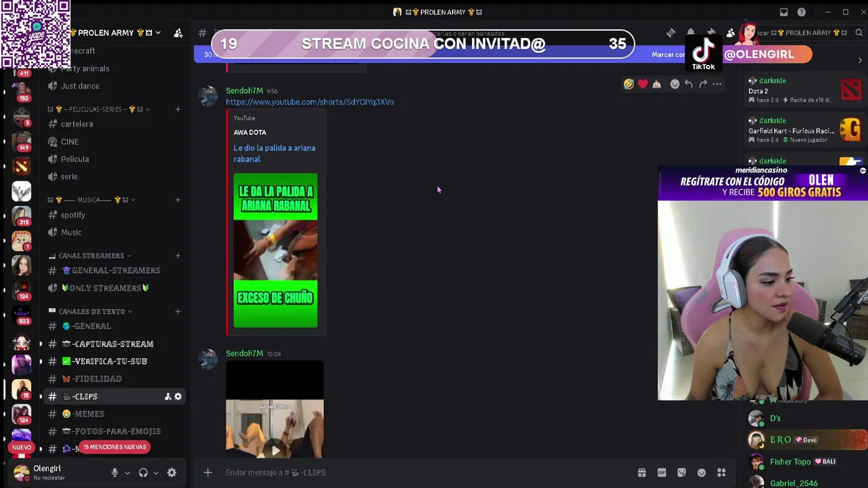Jump to 15 menciones nuevas

pyautogui.click(x=114, y=447)
